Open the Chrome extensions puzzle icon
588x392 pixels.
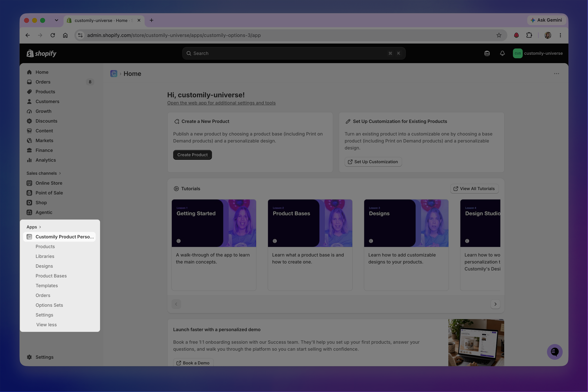[x=529, y=35]
